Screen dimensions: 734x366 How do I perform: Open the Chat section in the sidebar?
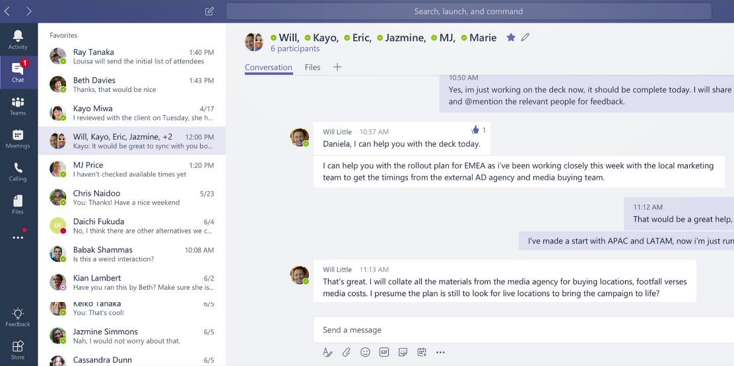click(x=18, y=72)
